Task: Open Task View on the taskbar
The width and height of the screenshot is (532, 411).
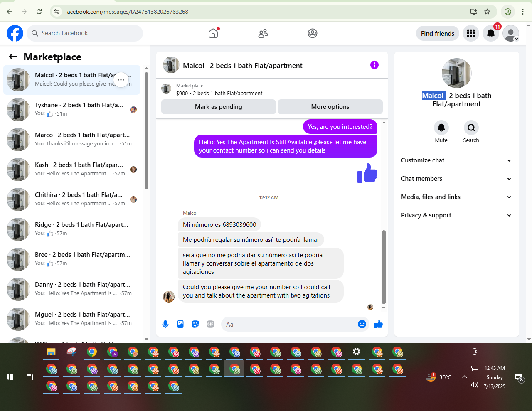Action: coord(30,377)
